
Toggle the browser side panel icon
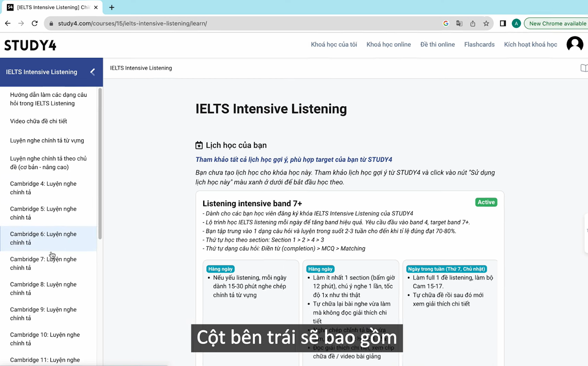pos(503,24)
